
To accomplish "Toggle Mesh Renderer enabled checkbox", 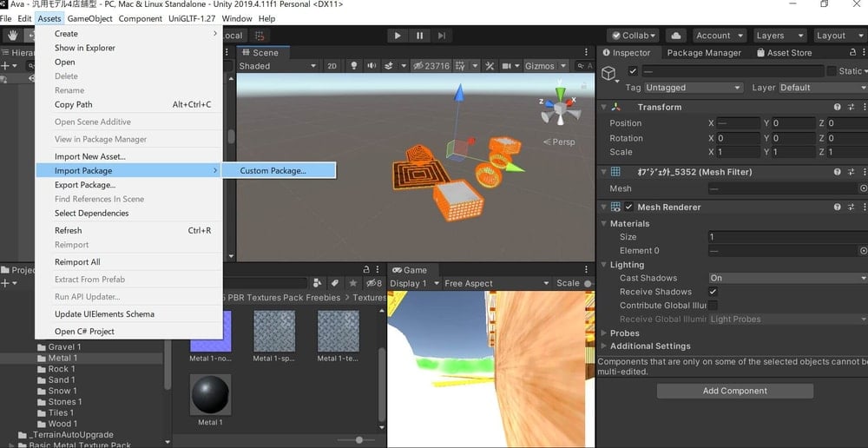I will 628,208.
